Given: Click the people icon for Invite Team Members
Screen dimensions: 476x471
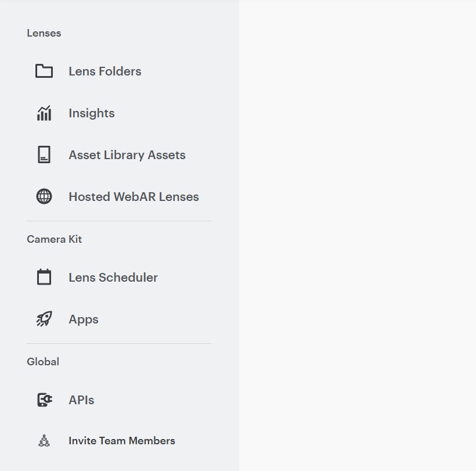Looking at the screenshot, I should [x=44, y=441].
